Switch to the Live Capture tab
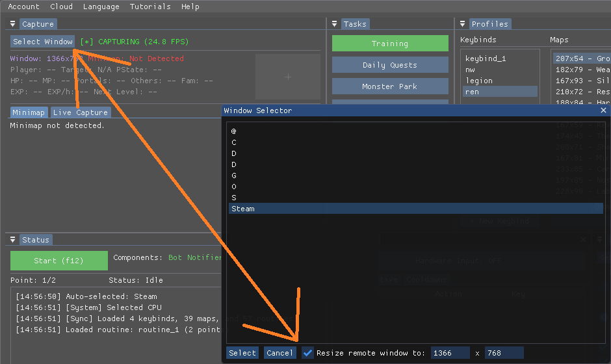 click(81, 112)
